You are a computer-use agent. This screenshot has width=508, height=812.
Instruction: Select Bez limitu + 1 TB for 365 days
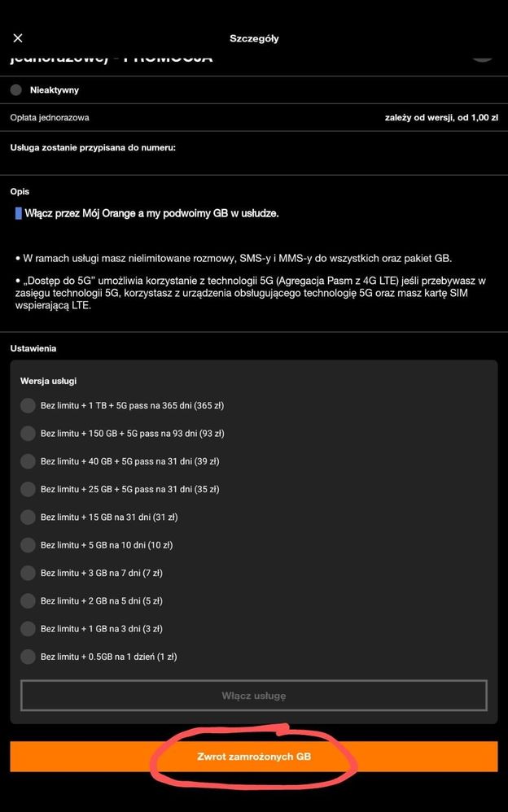tap(28, 406)
